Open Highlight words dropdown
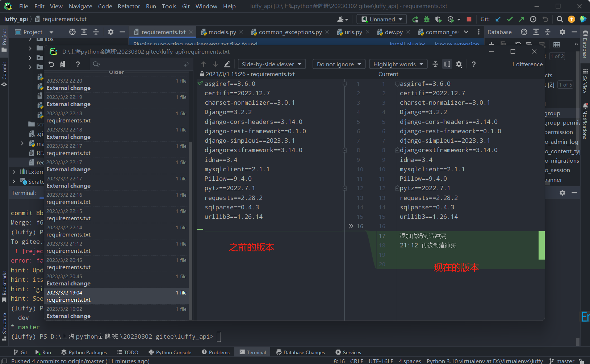Screen dimensions: 590x364 tap(398, 64)
